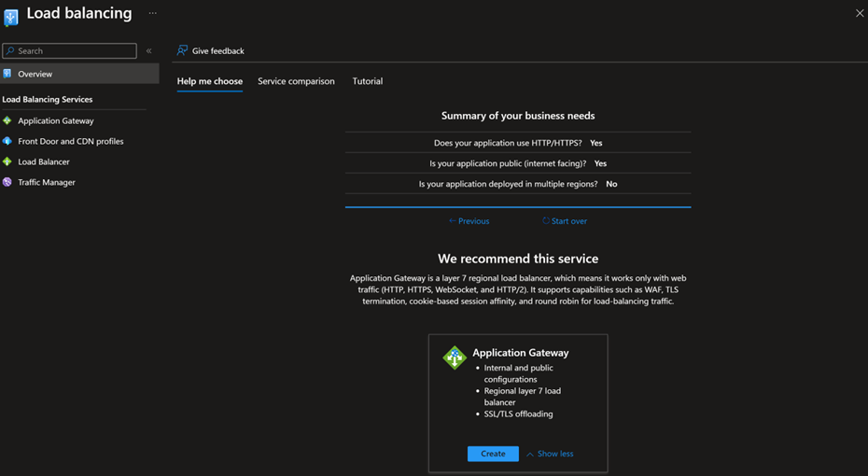Collapse the sidebar with double chevron
The height and width of the screenshot is (476, 868).
coord(149,51)
